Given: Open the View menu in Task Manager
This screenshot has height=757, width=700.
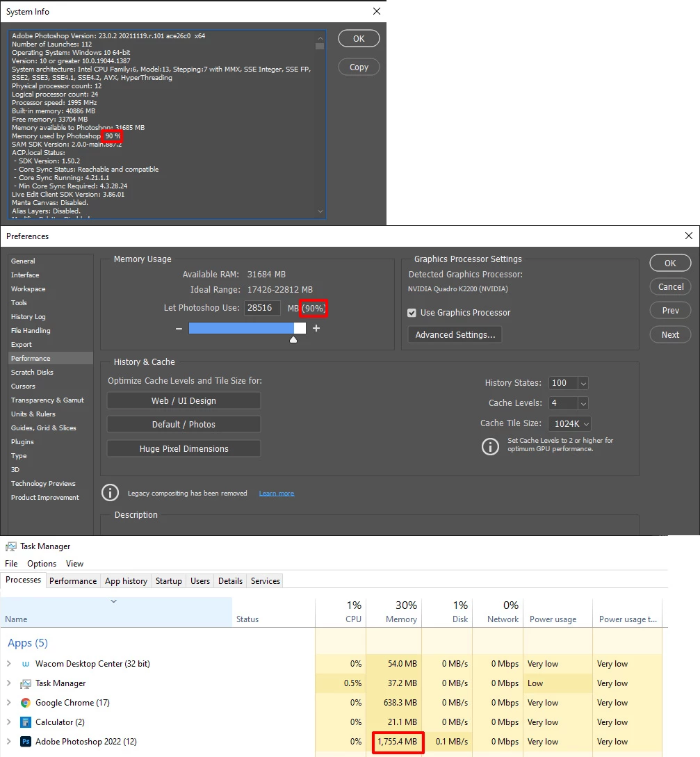Looking at the screenshot, I should click(x=75, y=563).
